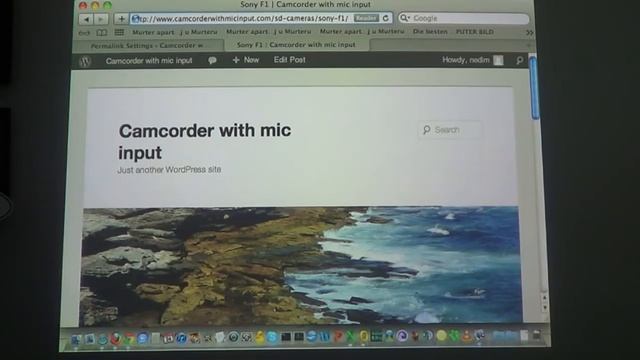The image size is (640, 360).
Task: Open PowerPoint from the Dock
Action: pyautogui.click(x=338, y=337)
